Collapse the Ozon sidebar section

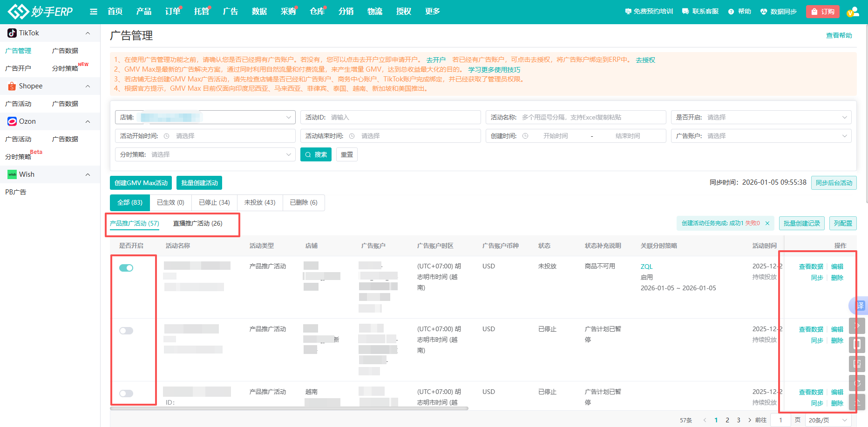[88, 121]
